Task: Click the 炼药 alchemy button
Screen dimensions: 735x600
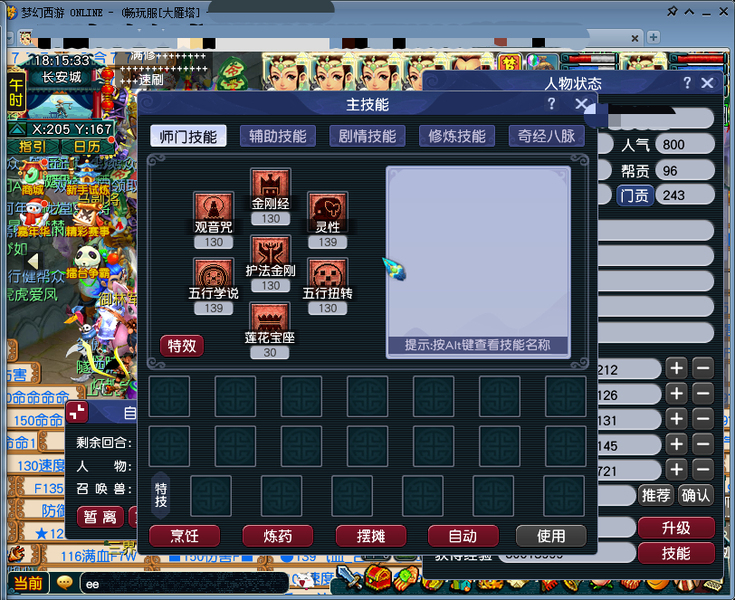Action: [278, 536]
